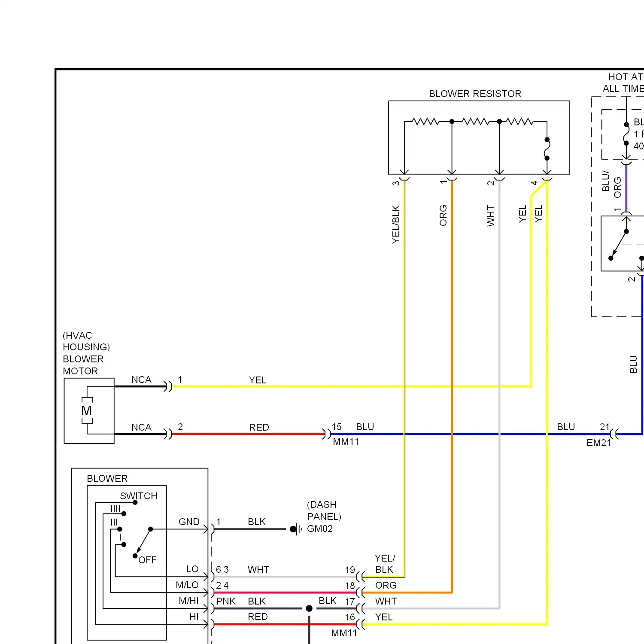Click the vertical BLU label at right edge

point(633,364)
